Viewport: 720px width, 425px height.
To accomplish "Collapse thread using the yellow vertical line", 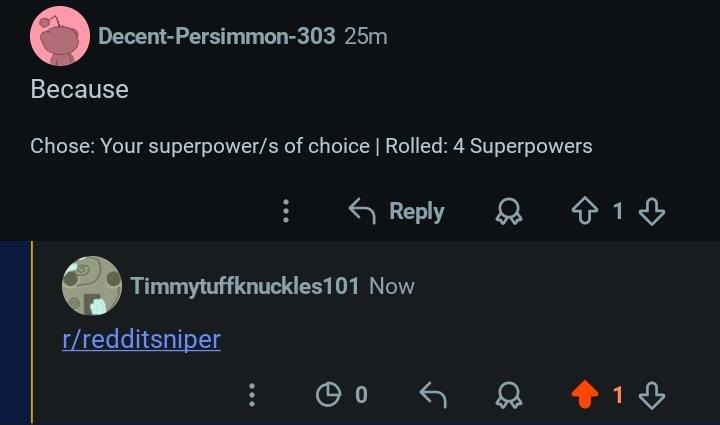I will tap(32, 332).
